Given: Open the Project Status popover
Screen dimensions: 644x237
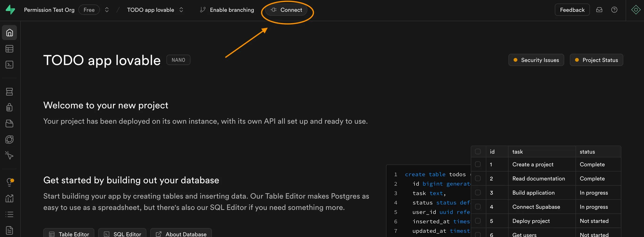Looking at the screenshot, I should click(596, 60).
